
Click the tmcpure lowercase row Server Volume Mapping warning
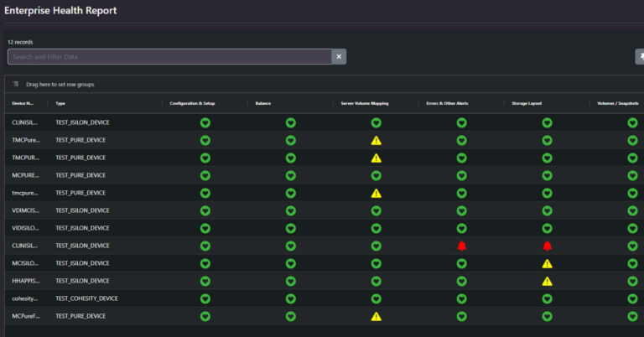(377, 193)
